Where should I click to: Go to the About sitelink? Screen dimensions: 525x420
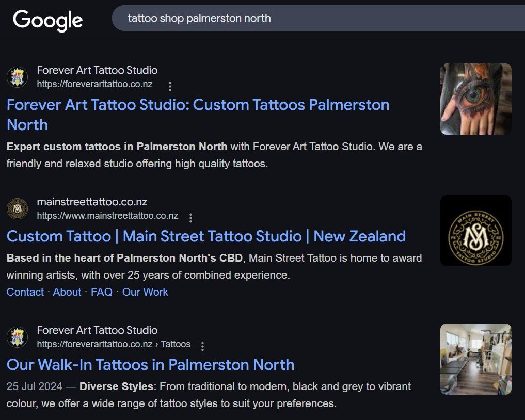click(67, 292)
